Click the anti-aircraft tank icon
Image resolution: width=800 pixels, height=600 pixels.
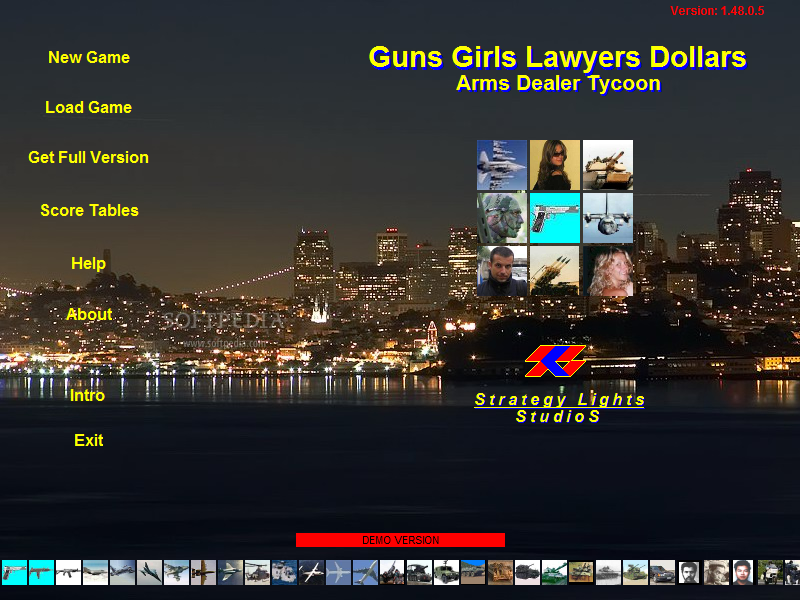coord(636,572)
